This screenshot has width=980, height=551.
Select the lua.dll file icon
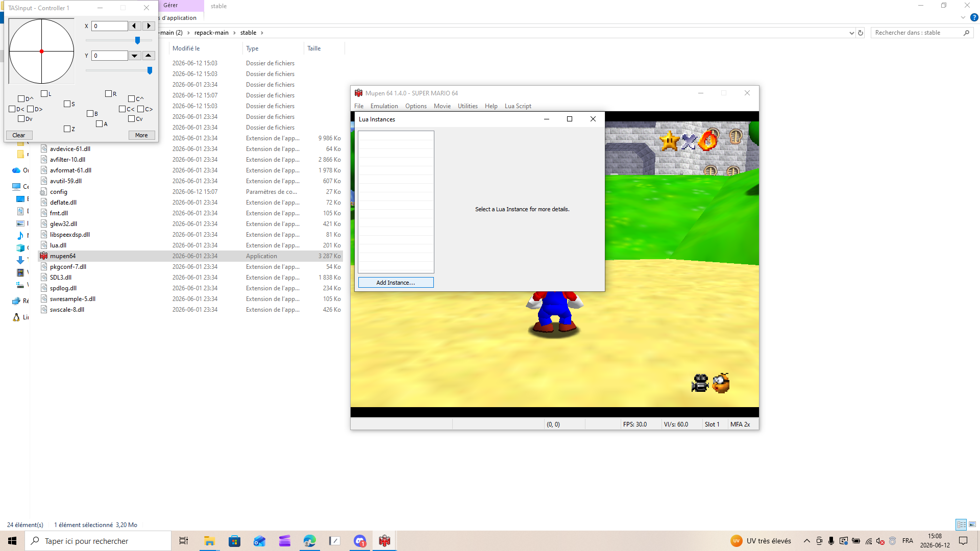point(44,245)
